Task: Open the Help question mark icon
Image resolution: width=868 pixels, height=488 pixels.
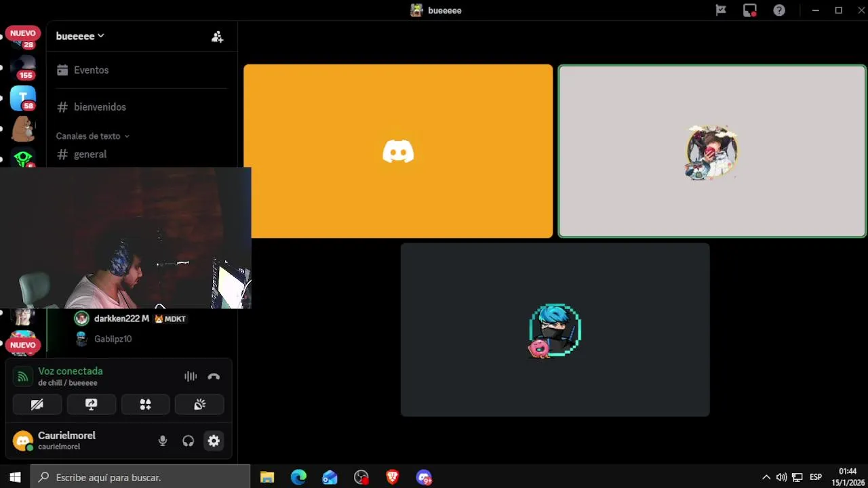Action: click(x=779, y=10)
